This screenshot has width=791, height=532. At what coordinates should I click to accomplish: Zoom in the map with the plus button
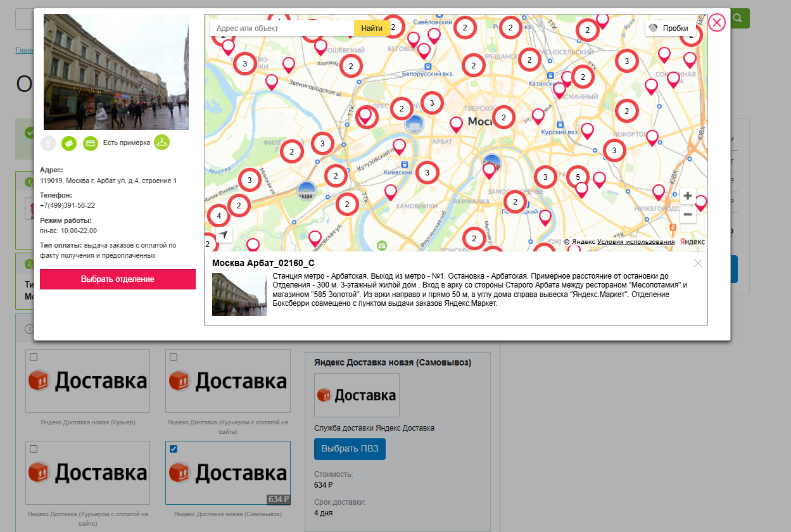pyautogui.click(x=688, y=196)
